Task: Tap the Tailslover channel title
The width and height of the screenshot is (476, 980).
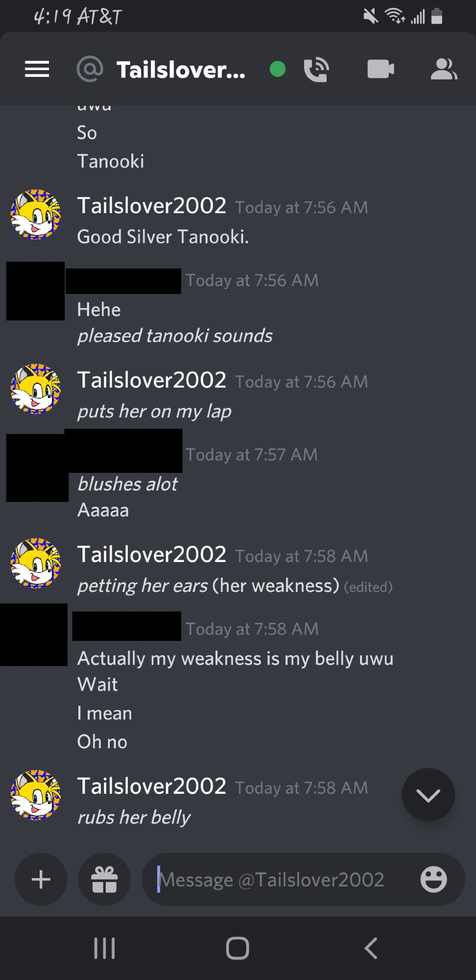Action: tap(181, 70)
